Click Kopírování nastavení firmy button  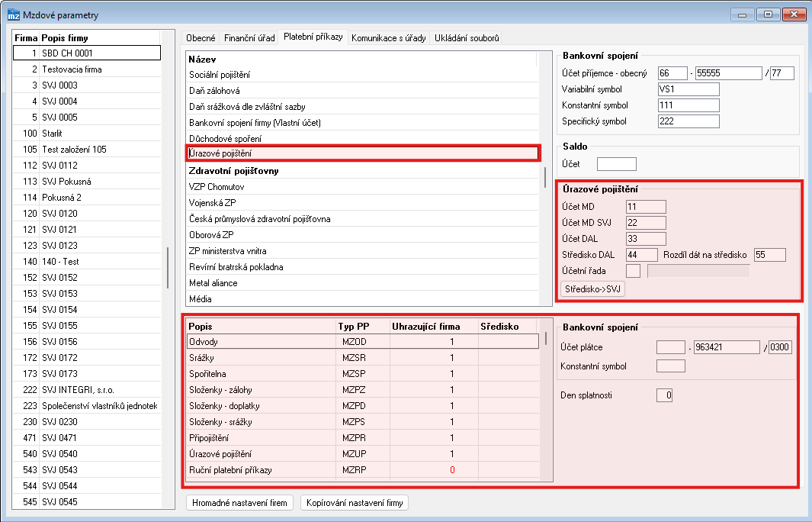click(x=355, y=502)
